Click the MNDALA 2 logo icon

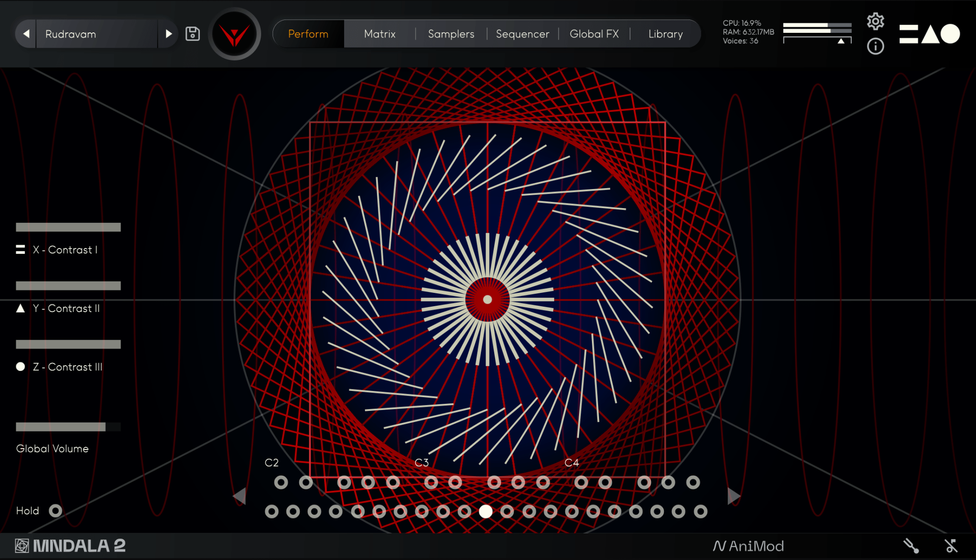point(21,546)
